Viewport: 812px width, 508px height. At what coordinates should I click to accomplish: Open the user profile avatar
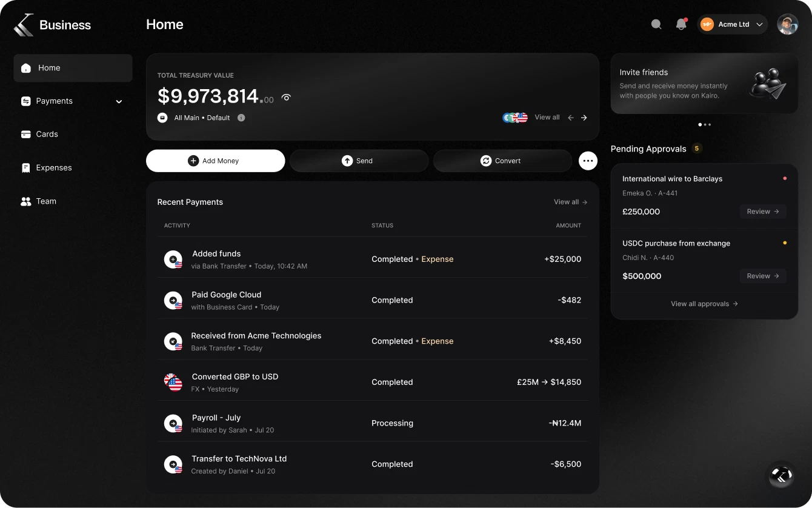788,24
